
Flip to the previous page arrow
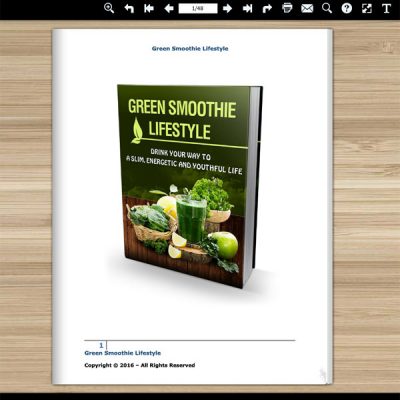[x=169, y=8]
